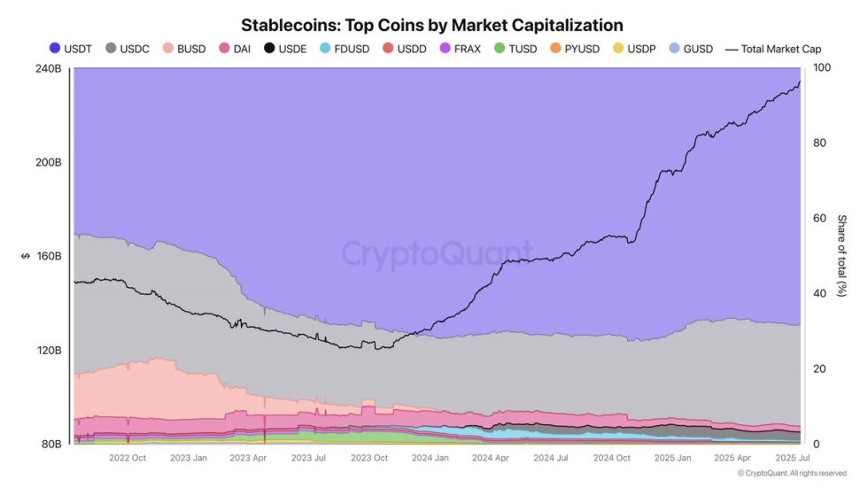Click the USDC gray legend dot
868x488 pixels.
(x=111, y=49)
